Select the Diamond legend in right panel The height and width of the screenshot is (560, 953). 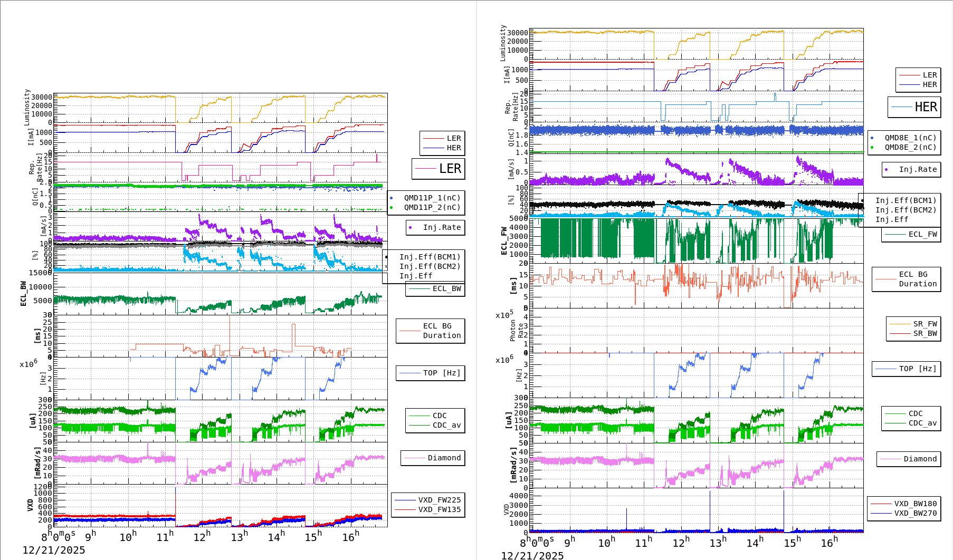tap(920, 459)
